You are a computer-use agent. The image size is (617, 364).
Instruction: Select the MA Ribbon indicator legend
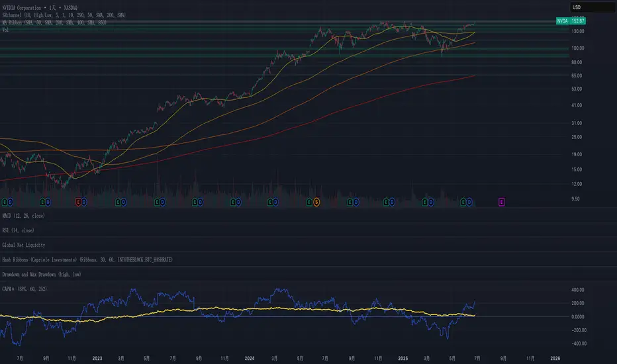[54, 23]
